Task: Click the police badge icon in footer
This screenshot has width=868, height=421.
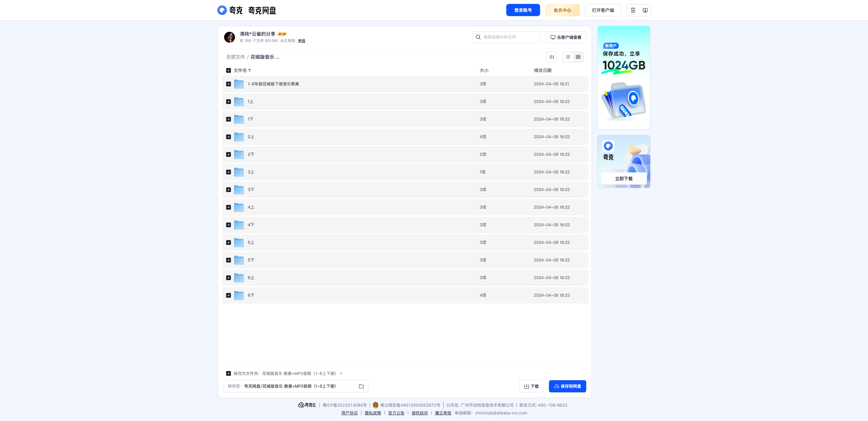Action: (375, 405)
